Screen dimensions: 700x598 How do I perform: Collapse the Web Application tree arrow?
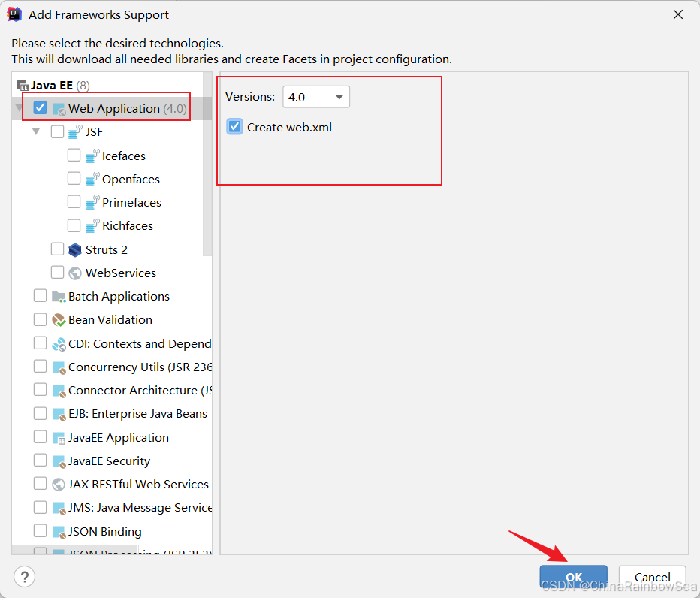click(x=19, y=108)
